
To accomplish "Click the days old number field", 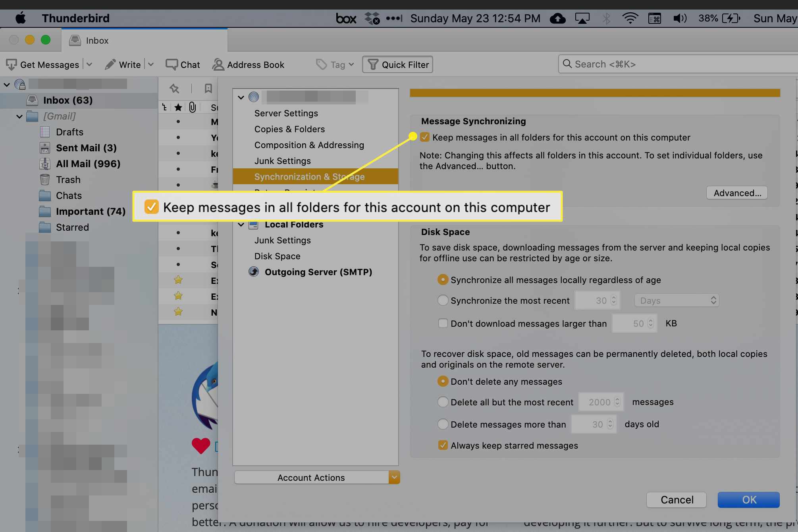I will (x=594, y=424).
